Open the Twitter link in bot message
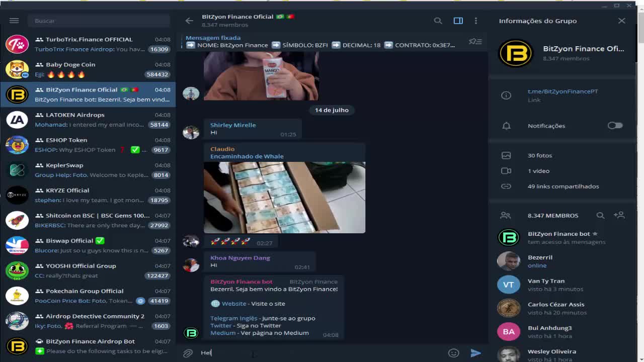Screen dimensions: 644x362 click(x=221, y=326)
